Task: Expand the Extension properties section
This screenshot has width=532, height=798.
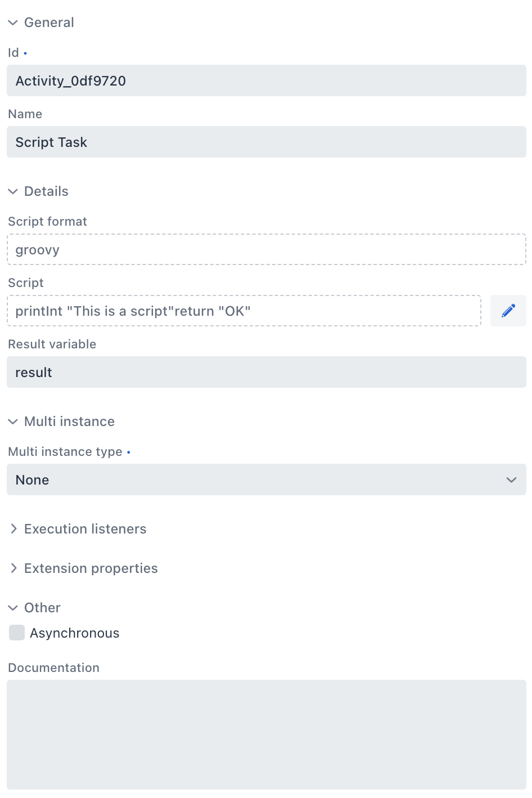Action: pos(13,568)
